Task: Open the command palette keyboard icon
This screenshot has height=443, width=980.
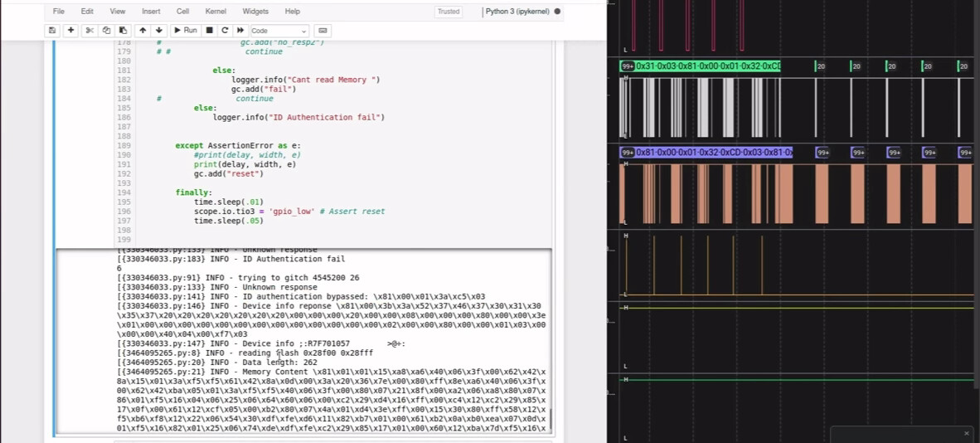Action: point(323,31)
